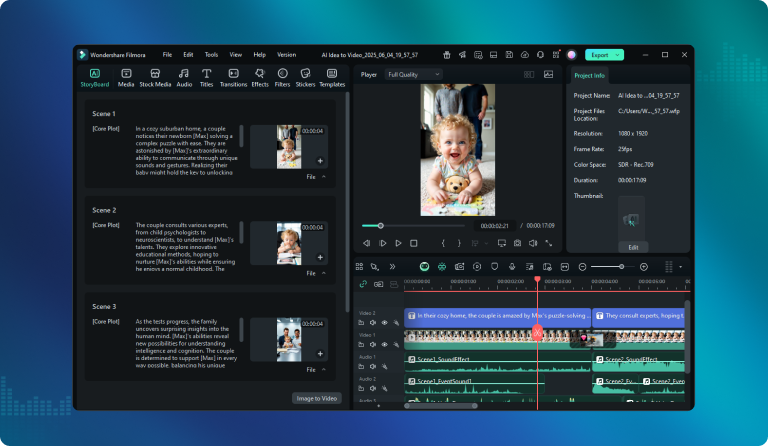Open the View menu
The height and width of the screenshot is (446, 768).
(236, 55)
